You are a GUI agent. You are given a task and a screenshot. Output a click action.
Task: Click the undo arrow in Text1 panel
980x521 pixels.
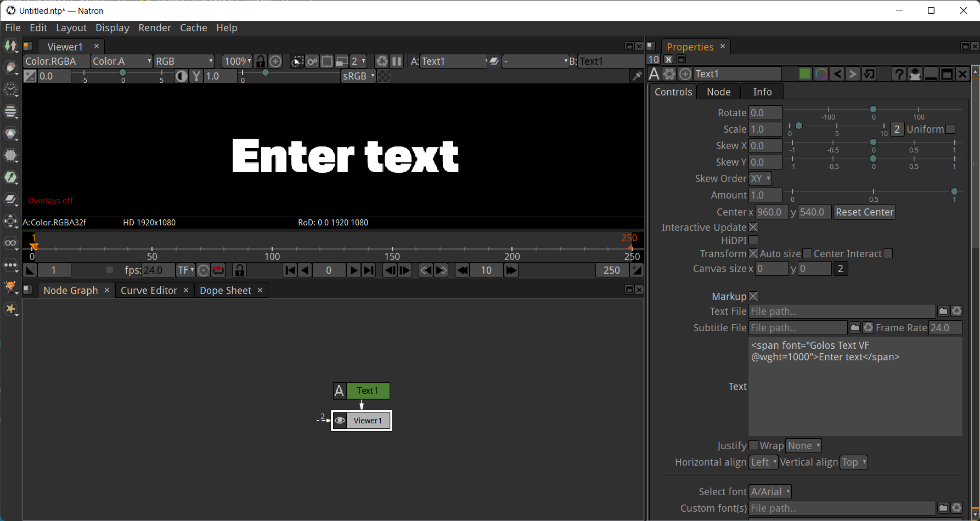click(x=837, y=74)
